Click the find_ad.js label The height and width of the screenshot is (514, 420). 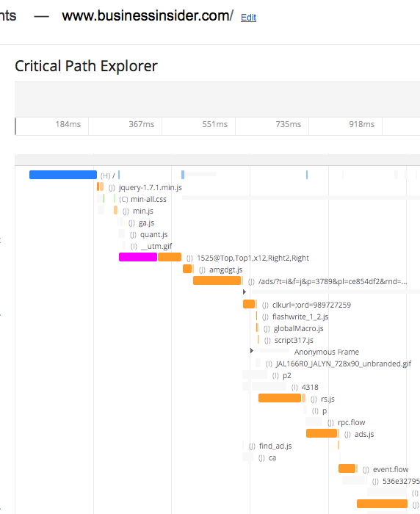tap(275, 446)
